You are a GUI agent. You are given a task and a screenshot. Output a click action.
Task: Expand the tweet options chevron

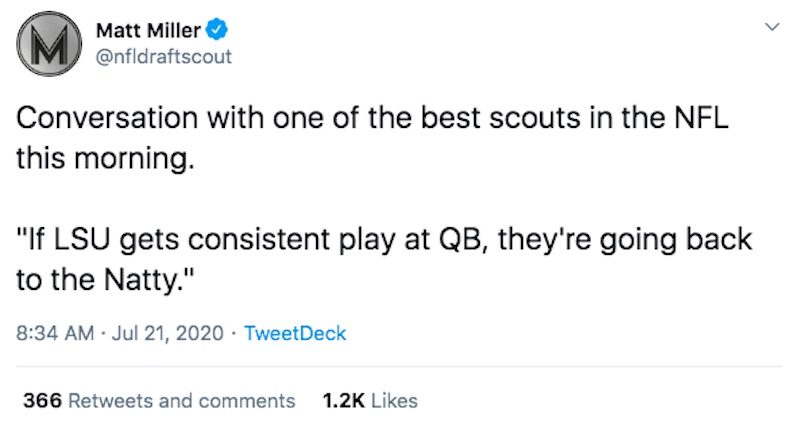tap(772, 27)
